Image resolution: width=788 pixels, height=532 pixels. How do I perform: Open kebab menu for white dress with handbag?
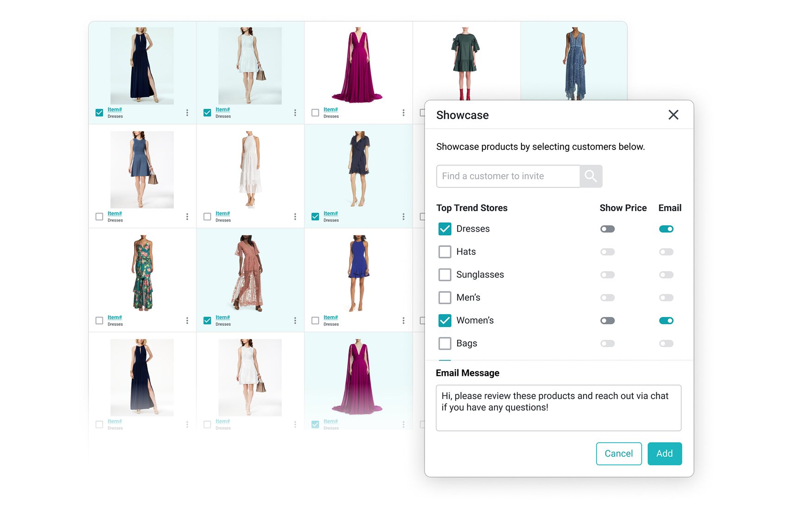295,113
